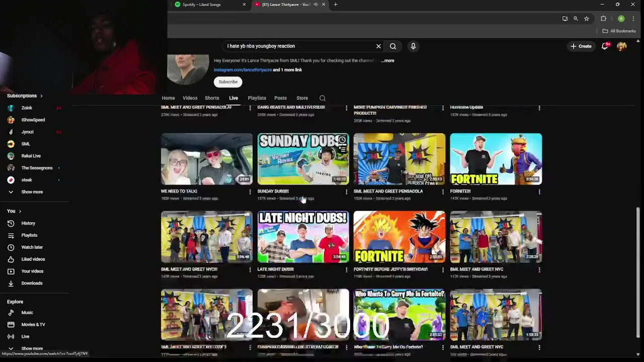Expand the Subscriptions section header

25,96
